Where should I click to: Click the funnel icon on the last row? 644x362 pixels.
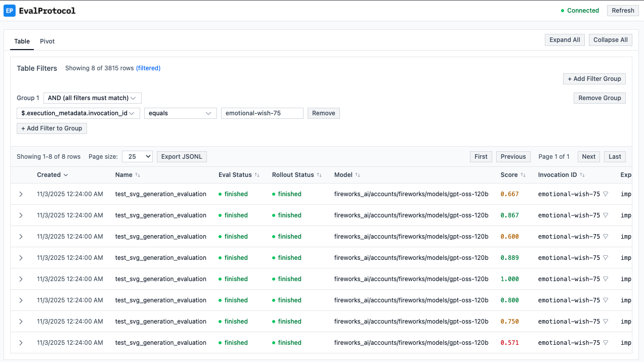click(606, 342)
